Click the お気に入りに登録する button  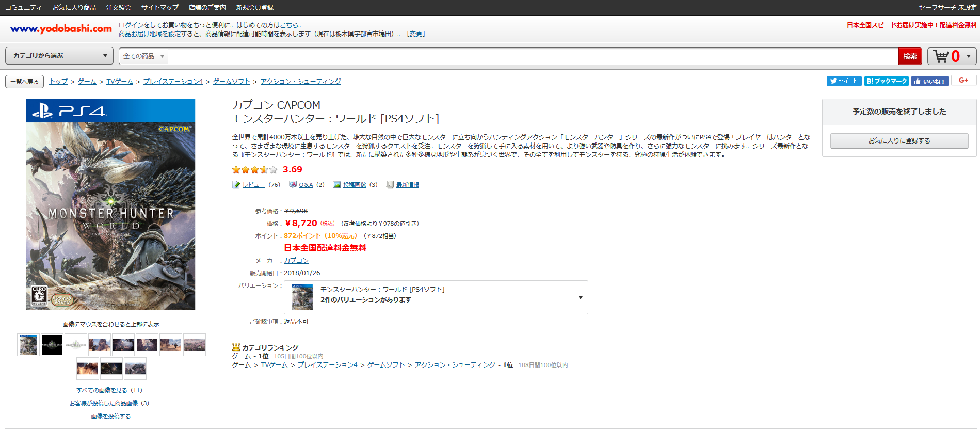point(899,141)
